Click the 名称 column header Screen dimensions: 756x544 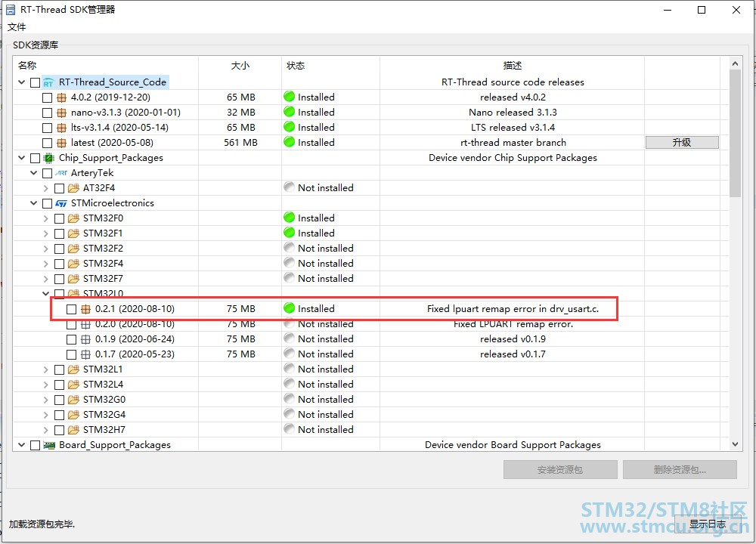(x=27, y=66)
